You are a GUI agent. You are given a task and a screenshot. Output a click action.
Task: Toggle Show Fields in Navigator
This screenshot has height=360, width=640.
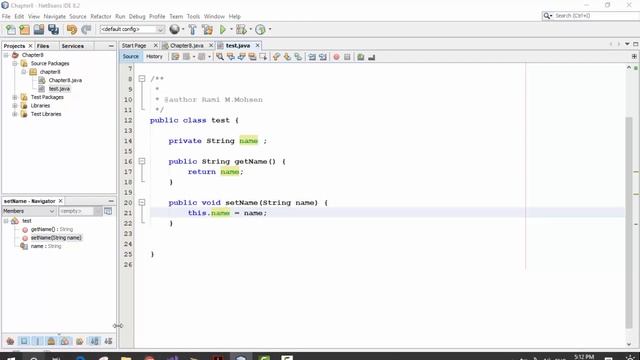24,341
